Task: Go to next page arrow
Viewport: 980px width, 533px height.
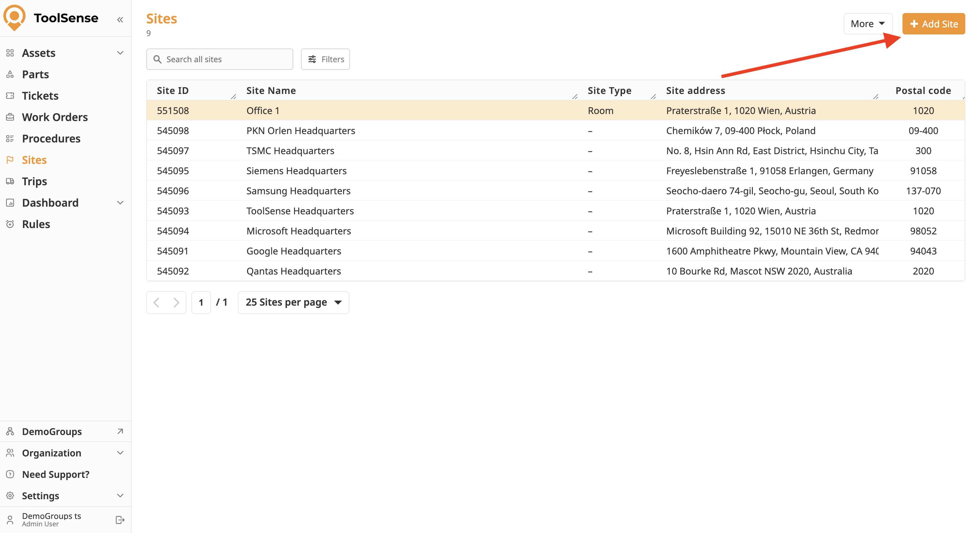Action: click(x=176, y=302)
